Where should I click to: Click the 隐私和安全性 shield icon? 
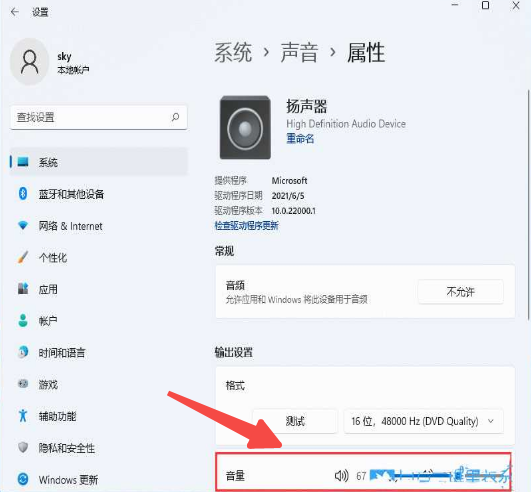[23, 447]
